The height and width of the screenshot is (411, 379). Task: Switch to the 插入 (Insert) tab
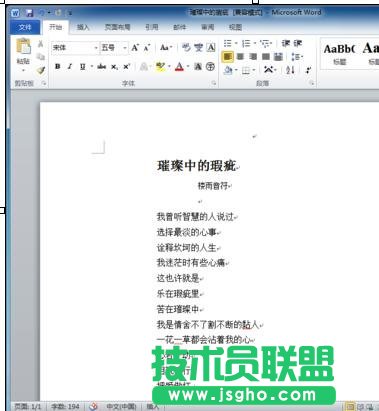tap(83, 27)
